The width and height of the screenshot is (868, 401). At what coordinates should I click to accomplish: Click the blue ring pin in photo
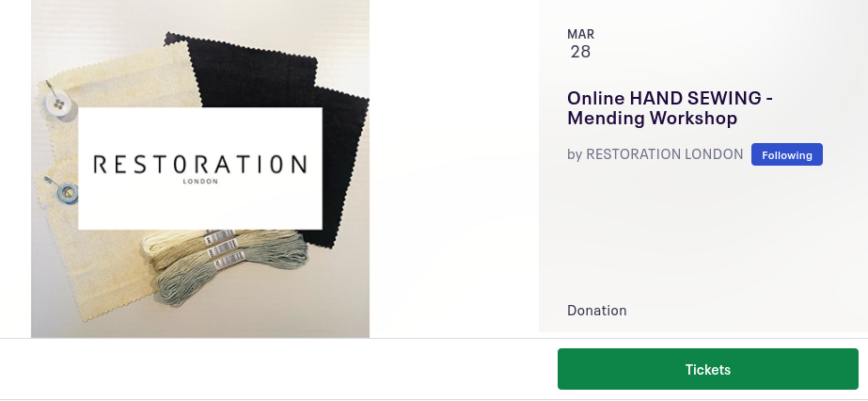(66, 194)
